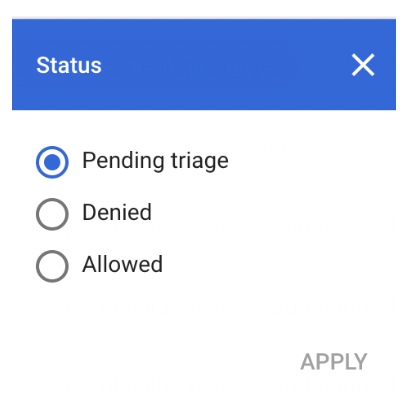Apply the selected status filter
418x408 pixels.
[334, 362]
